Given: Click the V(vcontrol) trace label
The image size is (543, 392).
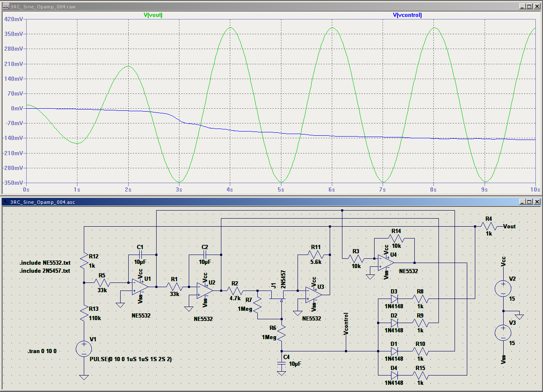Looking at the screenshot, I should click(407, 15).
